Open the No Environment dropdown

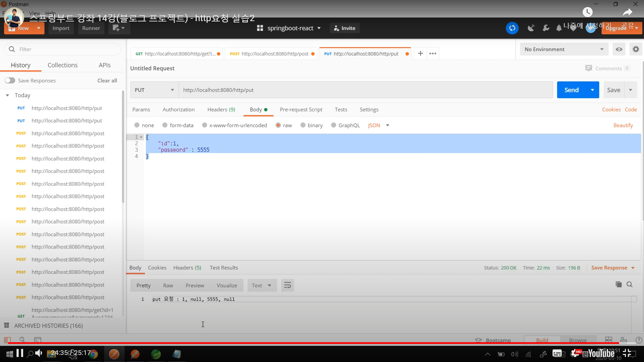pyautogui.click(x=564, y=49)
